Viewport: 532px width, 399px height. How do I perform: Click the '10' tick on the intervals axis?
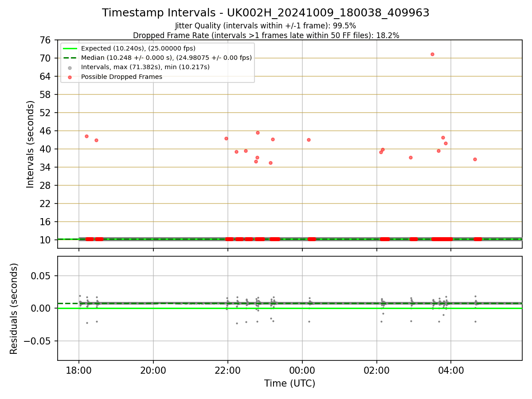pyautogui.click(x=46, y=240)
